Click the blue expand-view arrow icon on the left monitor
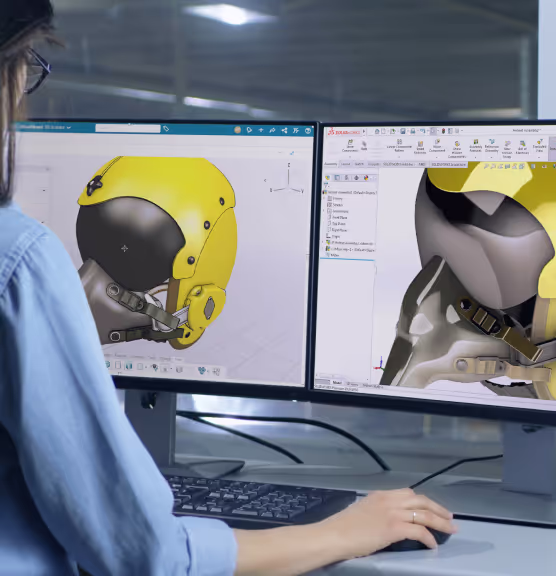The height and width of the screenshot is (576, 556). click(292, 153)
